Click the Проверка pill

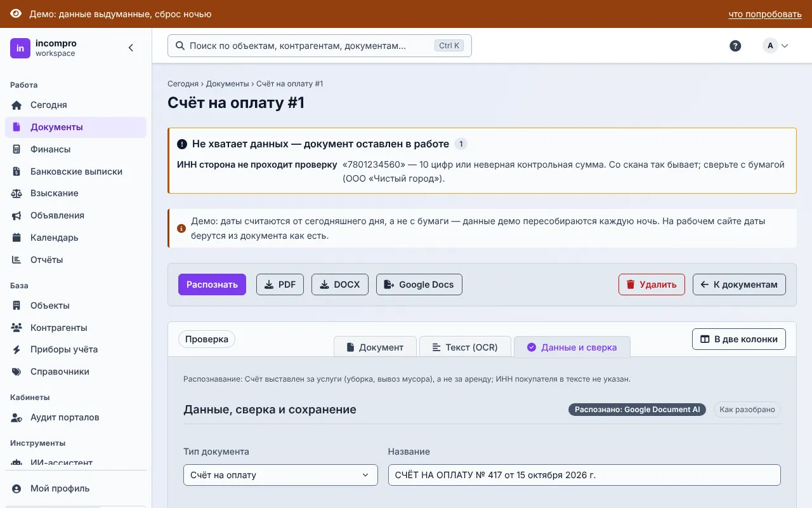207,339
